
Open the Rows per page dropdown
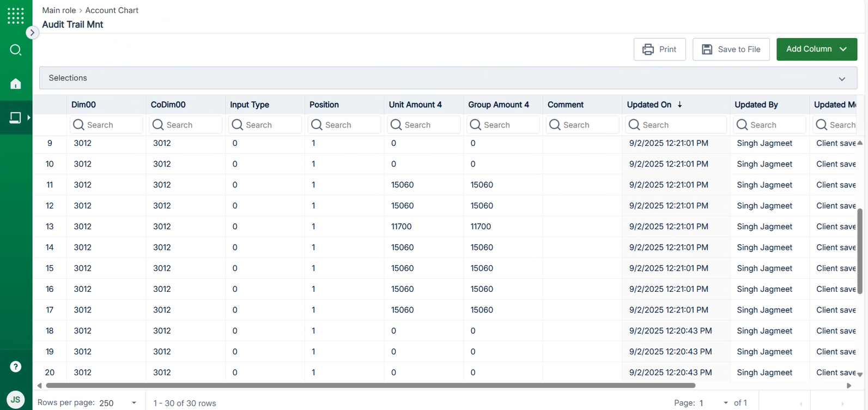point(118,403)
